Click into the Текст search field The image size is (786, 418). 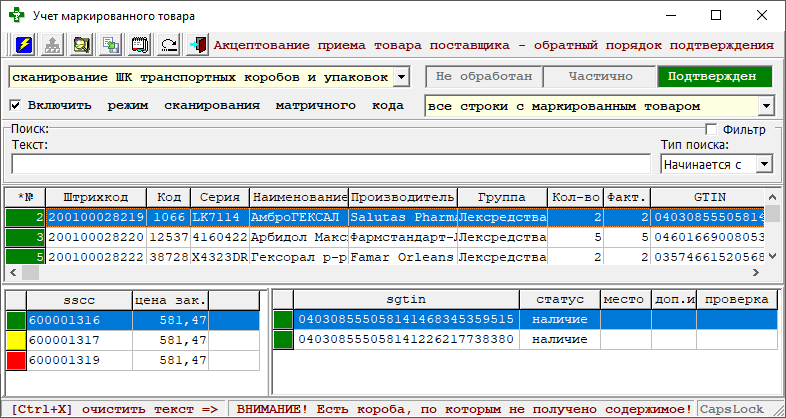[x=331, y=164]
